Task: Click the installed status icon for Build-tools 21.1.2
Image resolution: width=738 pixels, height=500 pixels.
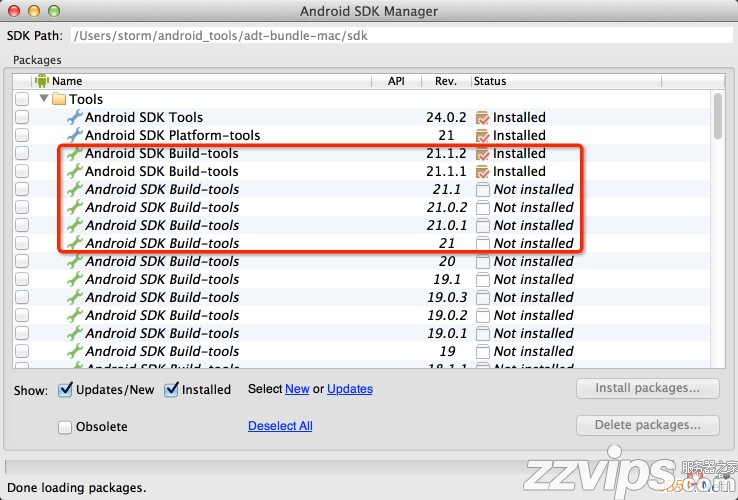Action: 482,153
